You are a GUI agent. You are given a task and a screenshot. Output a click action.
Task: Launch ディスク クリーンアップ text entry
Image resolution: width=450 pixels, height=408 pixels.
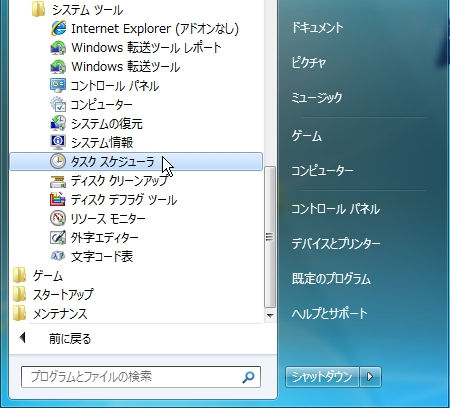click(x=119, y=181)
